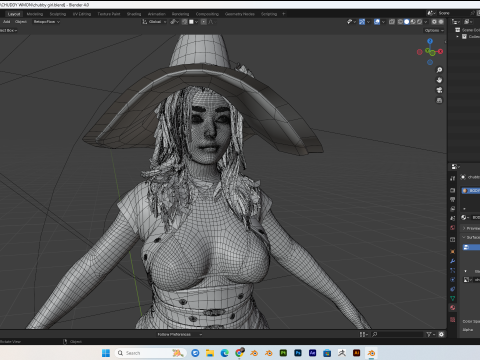Screen dimensions: 480x360
Task: Expand the Collection tree item
Action: 458,36
